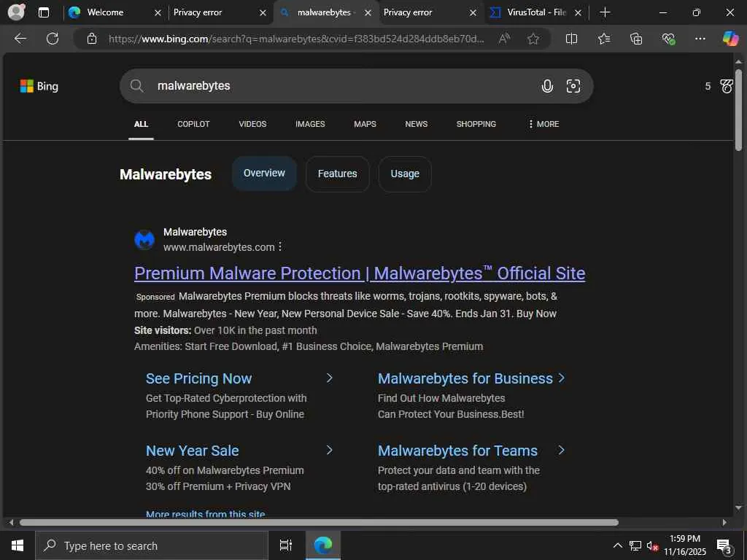The height and width of the screenshot is (560, 747).
Task: Select the SHOPPING search tab
Action: tap(476, 124)
